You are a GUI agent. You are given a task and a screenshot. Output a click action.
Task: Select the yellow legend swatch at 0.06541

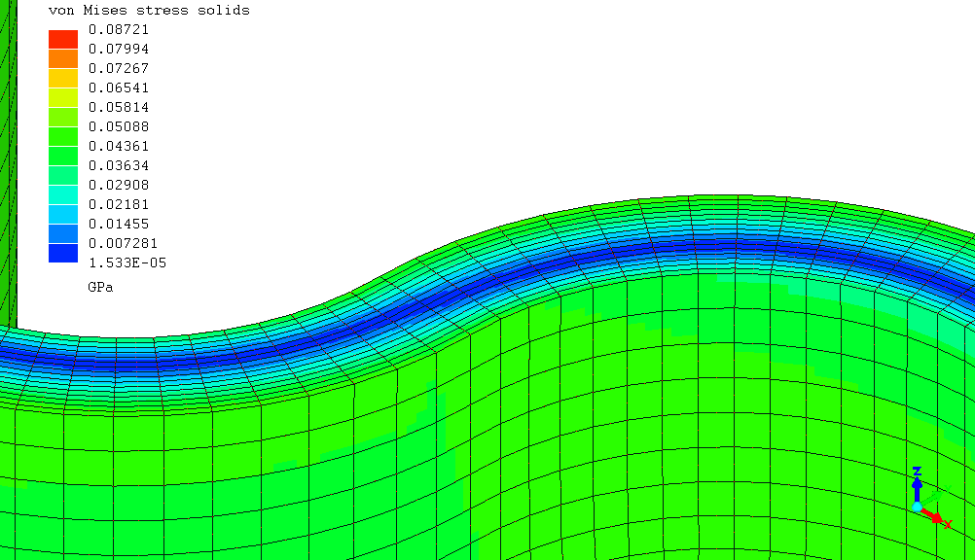tap(63, 97)
